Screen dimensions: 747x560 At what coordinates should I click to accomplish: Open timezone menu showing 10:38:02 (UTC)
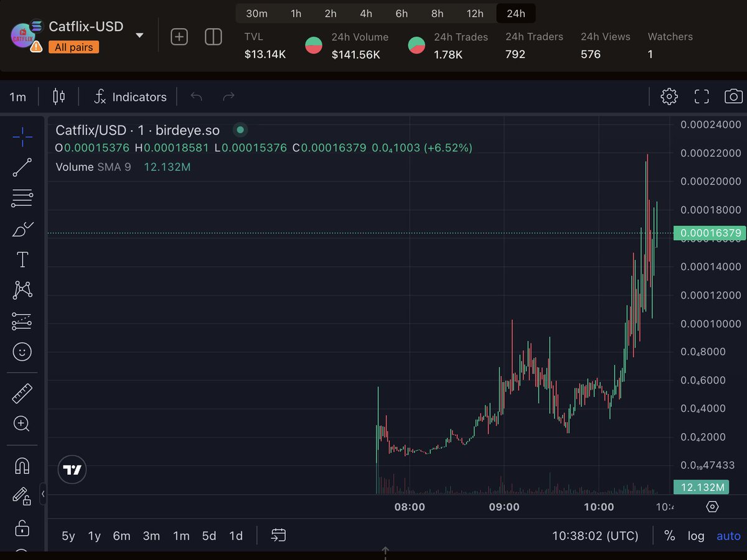point(596,536)
